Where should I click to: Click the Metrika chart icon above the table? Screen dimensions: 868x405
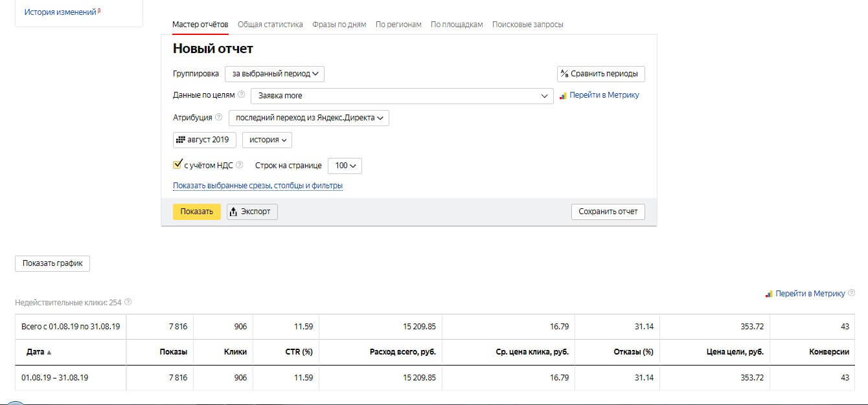pos(769,294)
